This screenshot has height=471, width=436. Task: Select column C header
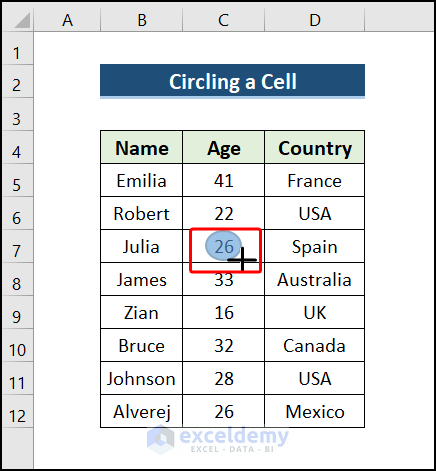coord(223,20)
